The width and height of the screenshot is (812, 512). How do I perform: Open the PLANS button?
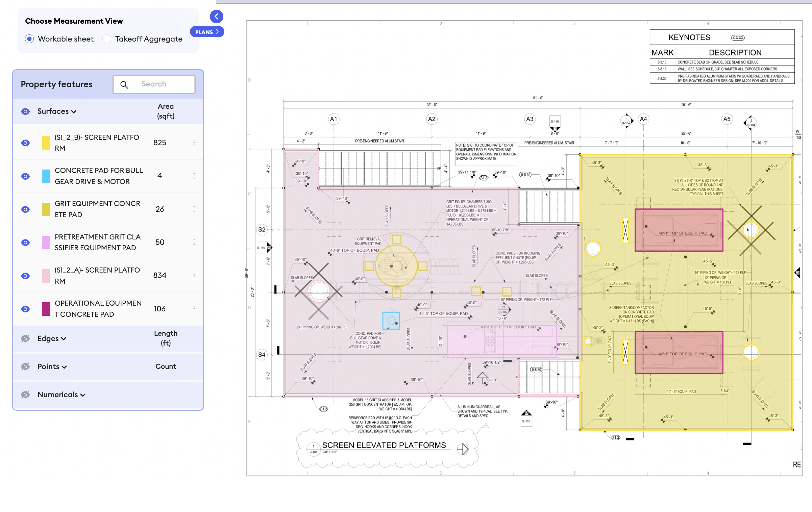207,32
